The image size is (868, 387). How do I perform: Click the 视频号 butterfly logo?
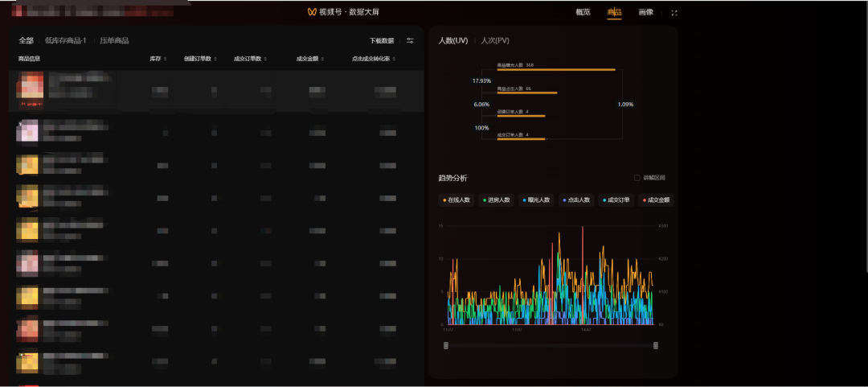312,12
